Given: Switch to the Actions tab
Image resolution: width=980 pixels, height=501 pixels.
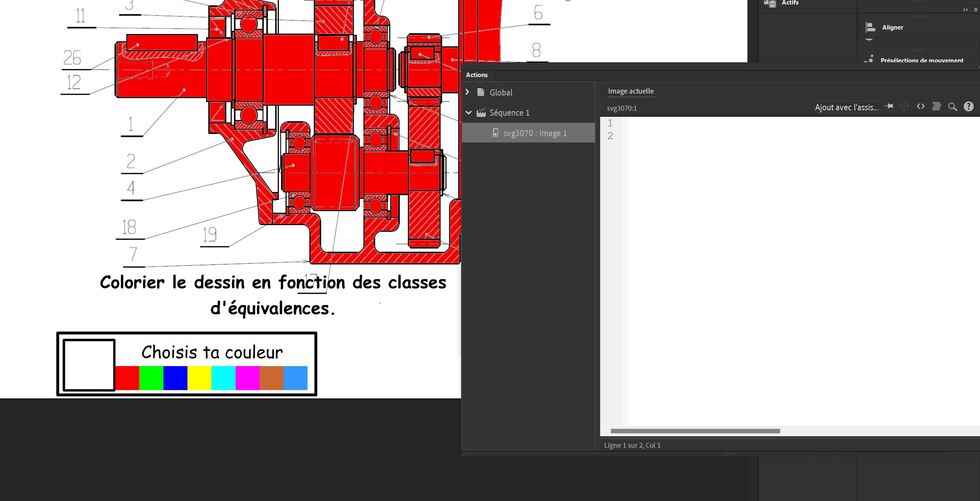Looking at the screenshot, I should pos(477,75).
